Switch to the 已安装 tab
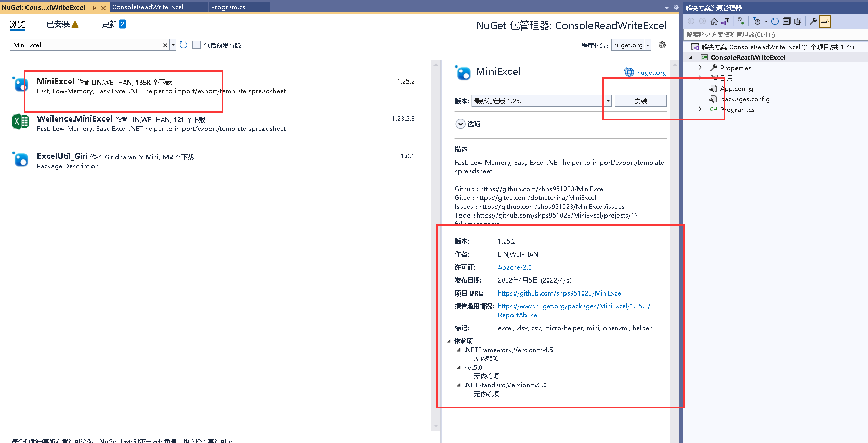Image resolution: width=868 pixels, height=443 pixels. pos(58,24)
